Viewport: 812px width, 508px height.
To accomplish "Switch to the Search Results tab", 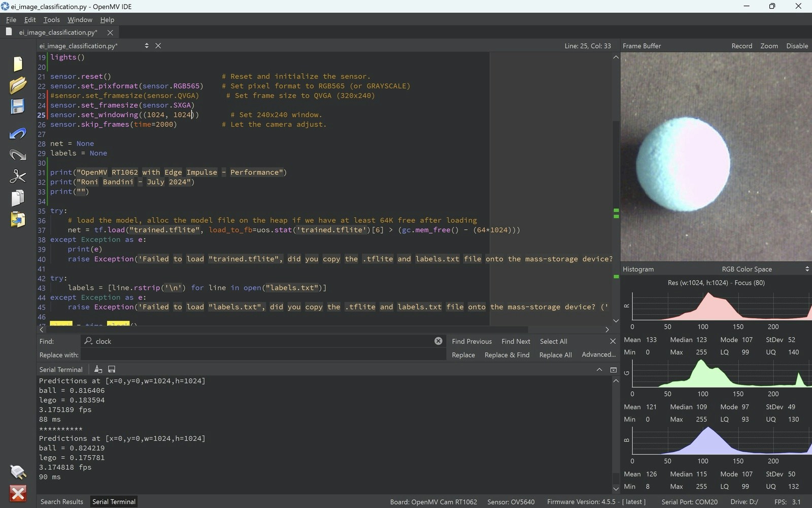I will click(62, 502).
